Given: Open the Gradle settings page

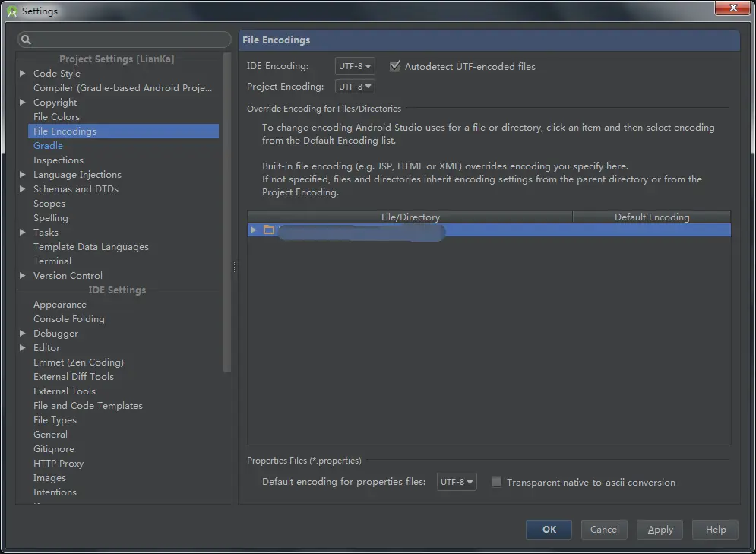Looking at the screenshot, I should coord(48,146).
